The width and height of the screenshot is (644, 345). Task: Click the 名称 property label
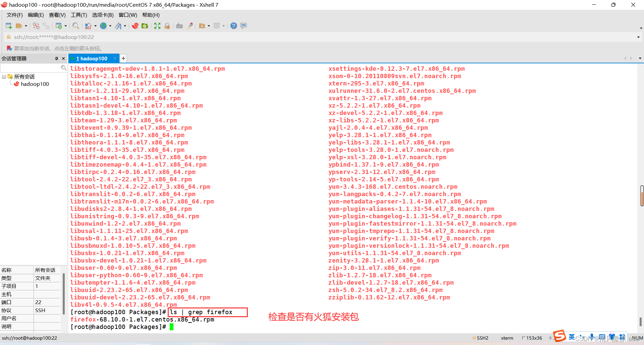point(6,270)
